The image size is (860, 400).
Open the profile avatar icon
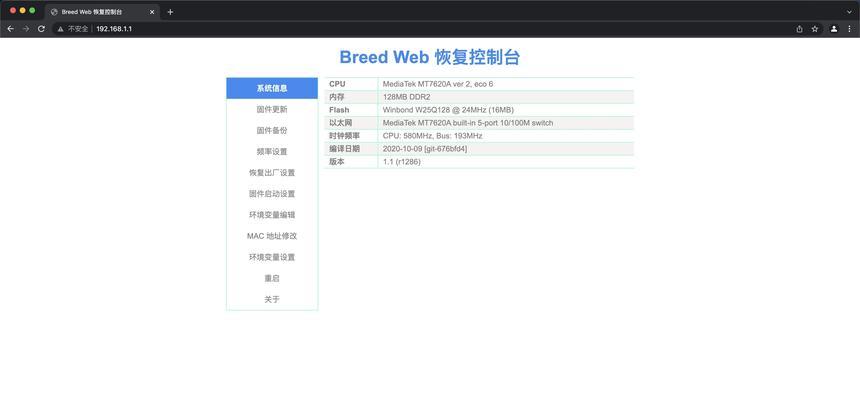[834, 29]
